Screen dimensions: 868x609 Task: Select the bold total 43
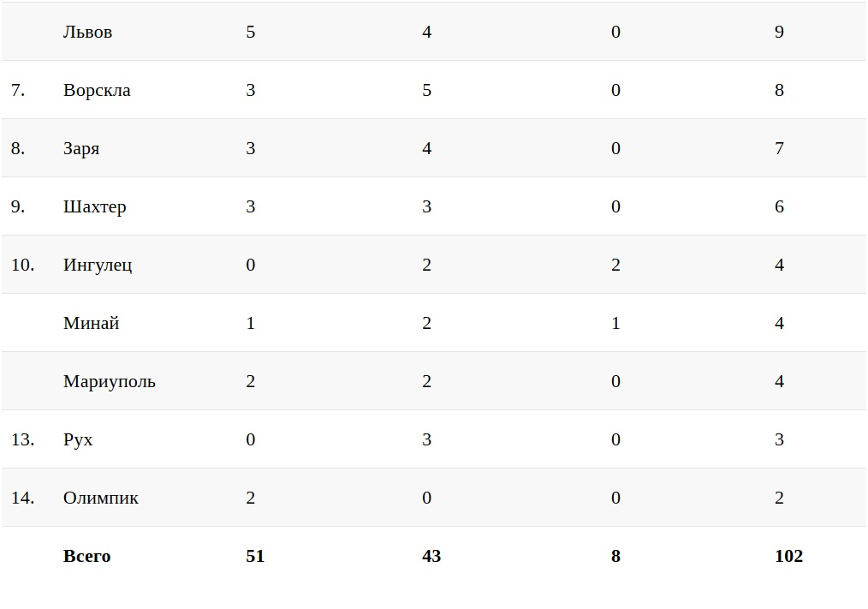click(x=431, y=557)
